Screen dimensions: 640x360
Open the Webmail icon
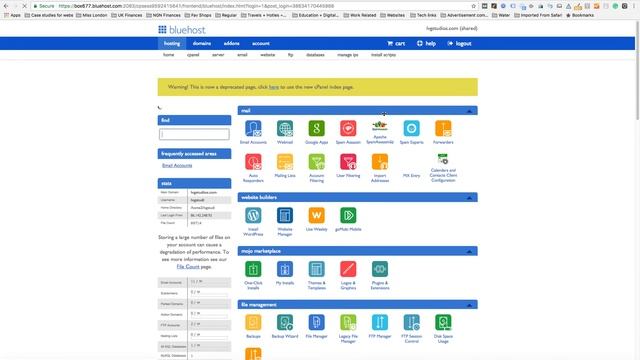coord(285,129)
